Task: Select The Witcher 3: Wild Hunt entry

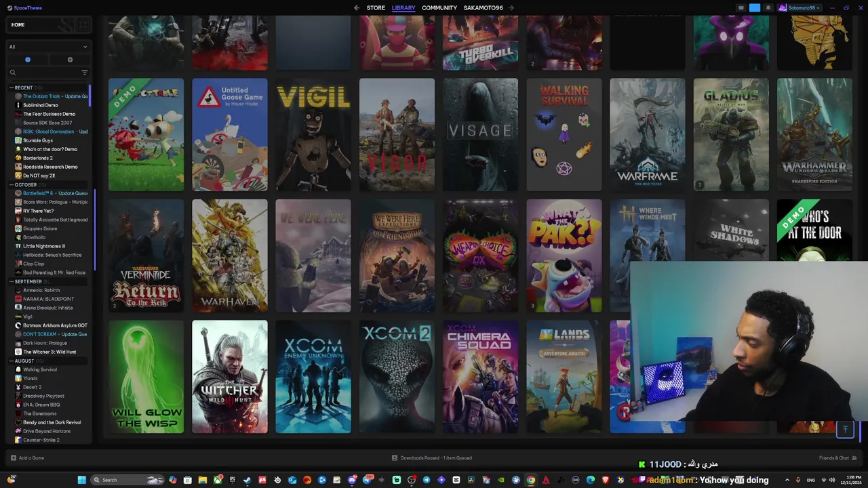Action: pos(51,352)
